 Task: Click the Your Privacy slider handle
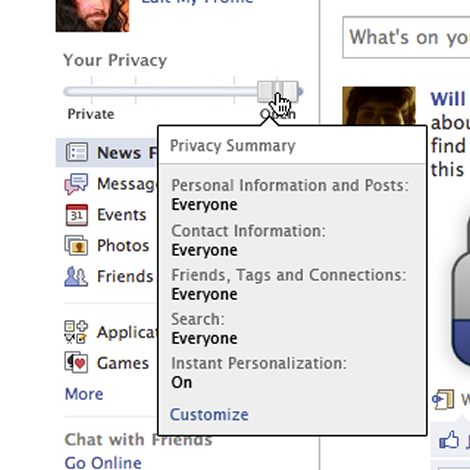pyautogui.click(x=278, y=91)
